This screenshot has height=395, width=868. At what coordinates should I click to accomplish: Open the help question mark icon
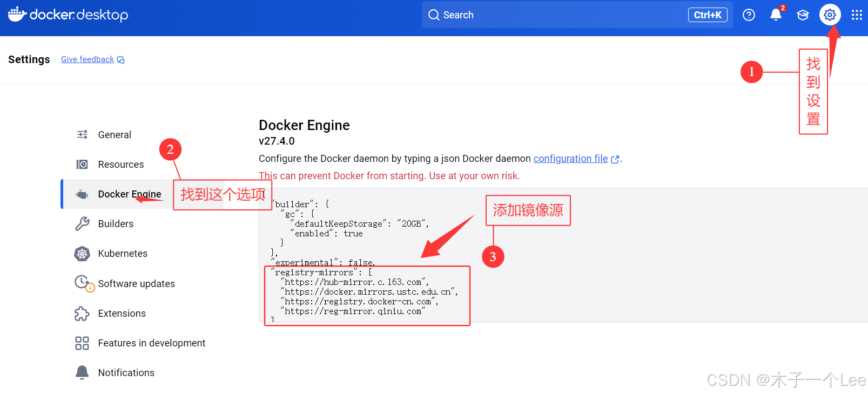click(x=749, y=15)
